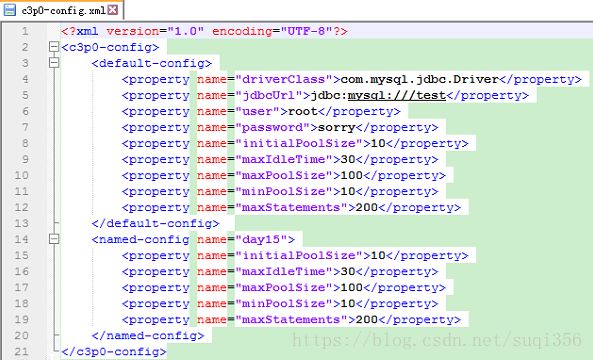Click line number 1 in the margin
The height and width of the screenshot is (360, 593).
(x=25, y=31)
